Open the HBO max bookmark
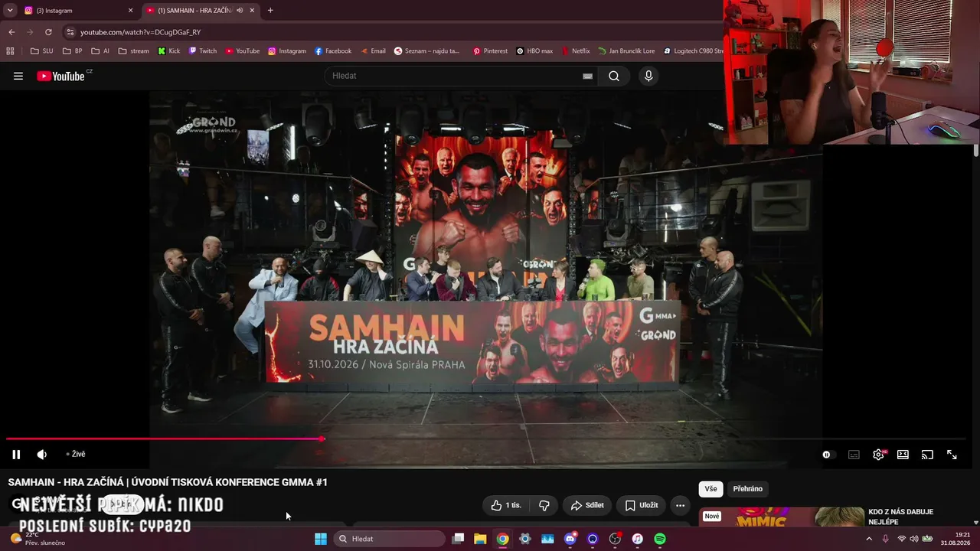Viewport: 980px width, 551px height. (x=534, y=51)
